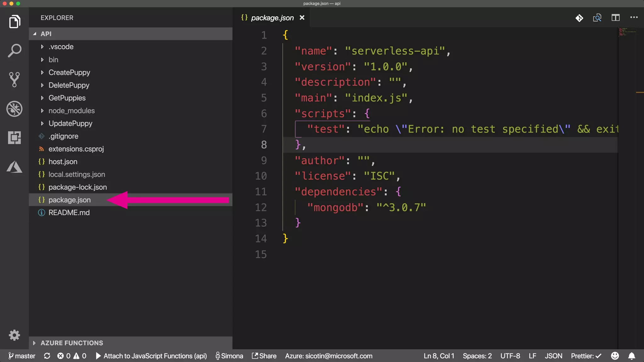The width and height of the screenshot is (644, 362).
Task: Collapse the API root folder
Action: tap(46, 34)
